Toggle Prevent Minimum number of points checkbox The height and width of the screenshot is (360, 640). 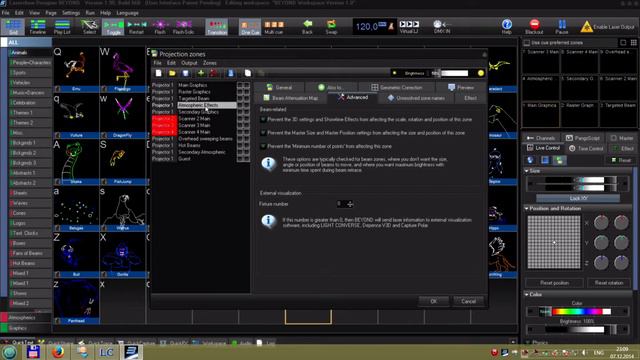pyautogui.click(x=263, y=146)
